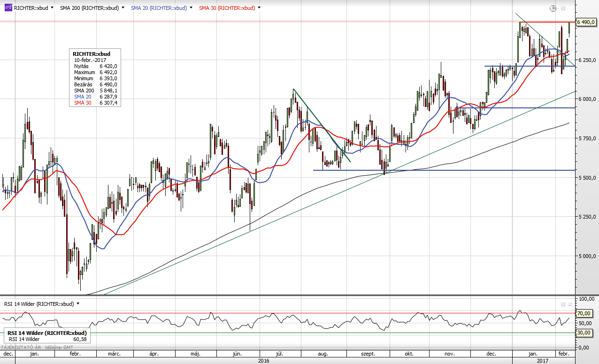Click the 6 000,0 price axis label
599x364 pixels.
tap(587, 99)
